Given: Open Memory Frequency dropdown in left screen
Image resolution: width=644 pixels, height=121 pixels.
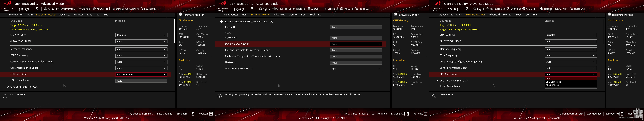Looking at the screenshot, I should [x=141, y=49].
